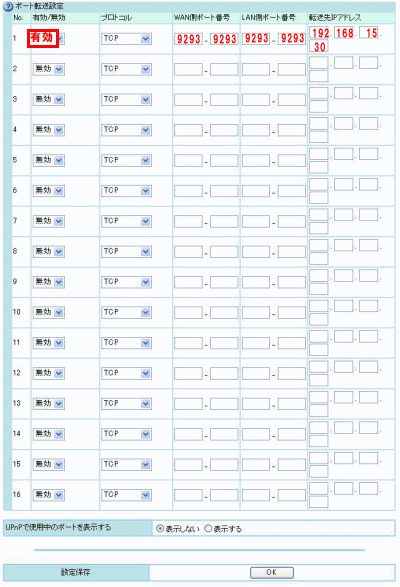Click the OK save button

[272, 572]
